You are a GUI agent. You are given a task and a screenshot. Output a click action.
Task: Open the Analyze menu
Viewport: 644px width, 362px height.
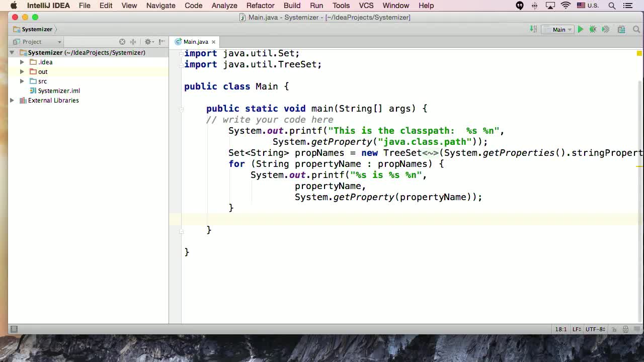coord(224,6)
